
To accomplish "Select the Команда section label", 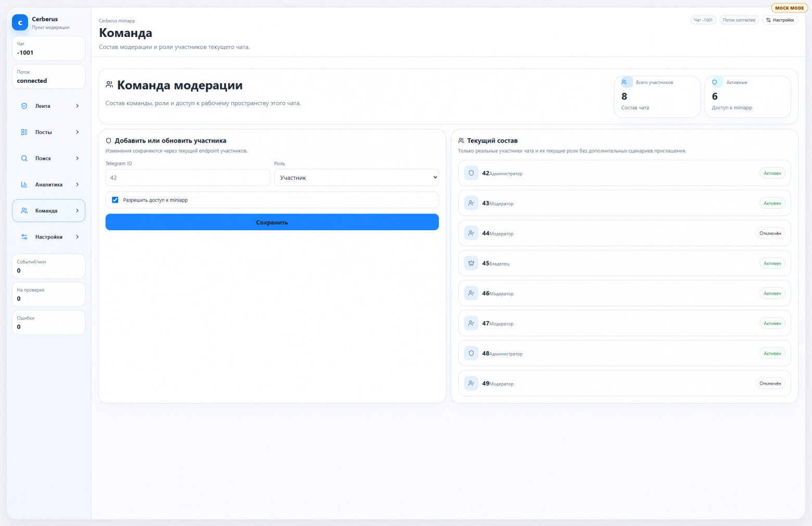I will click(x=46, y=211).
